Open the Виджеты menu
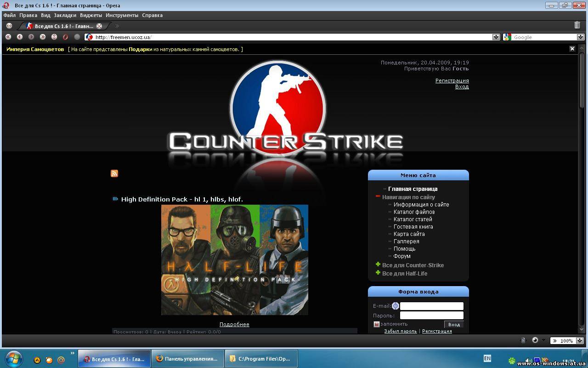 tap(91, 15)
